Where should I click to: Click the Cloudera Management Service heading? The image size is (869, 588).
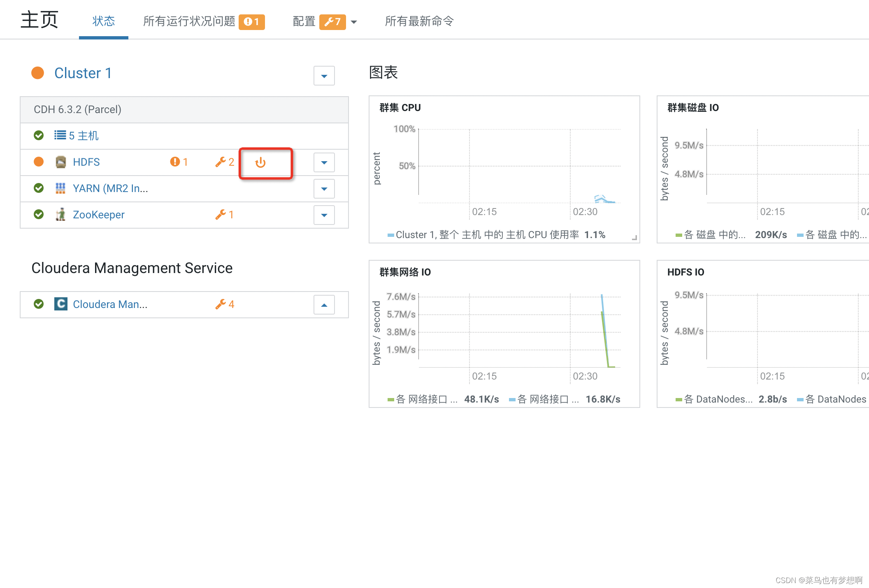pyautogui.click(x=132, y=268)
